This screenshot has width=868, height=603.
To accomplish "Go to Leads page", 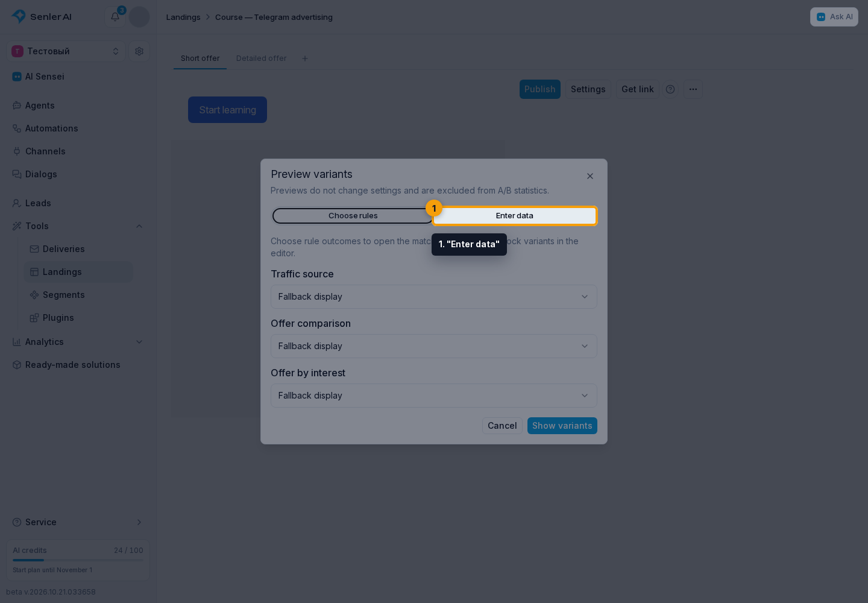I will [78, 203].
